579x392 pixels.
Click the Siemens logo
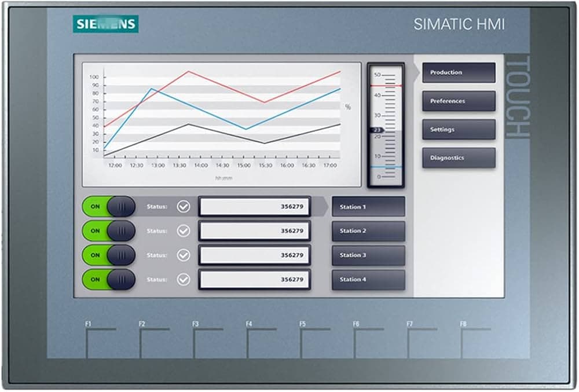[105, 24]
